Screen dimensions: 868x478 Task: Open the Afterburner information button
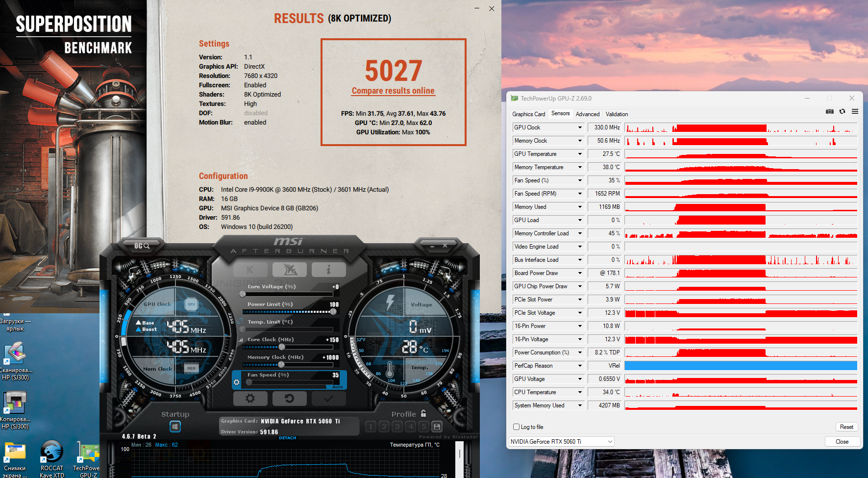tap(328, 269)
